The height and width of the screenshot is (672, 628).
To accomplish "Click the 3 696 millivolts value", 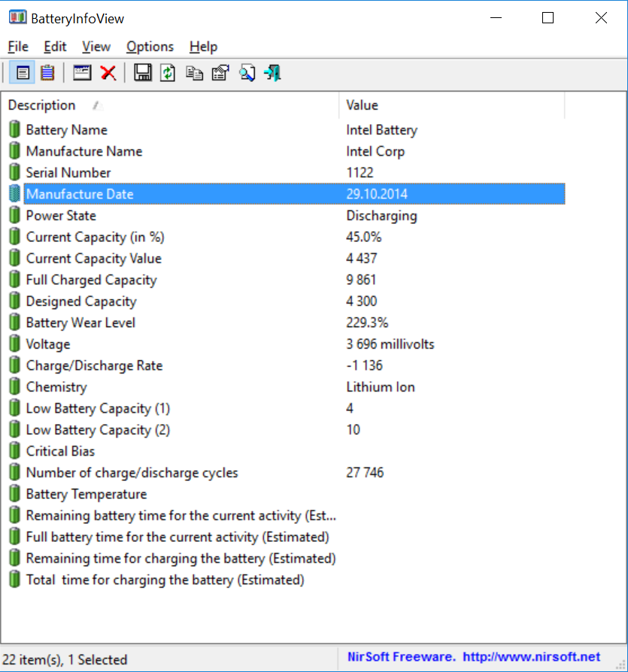I will pos(390,344).
